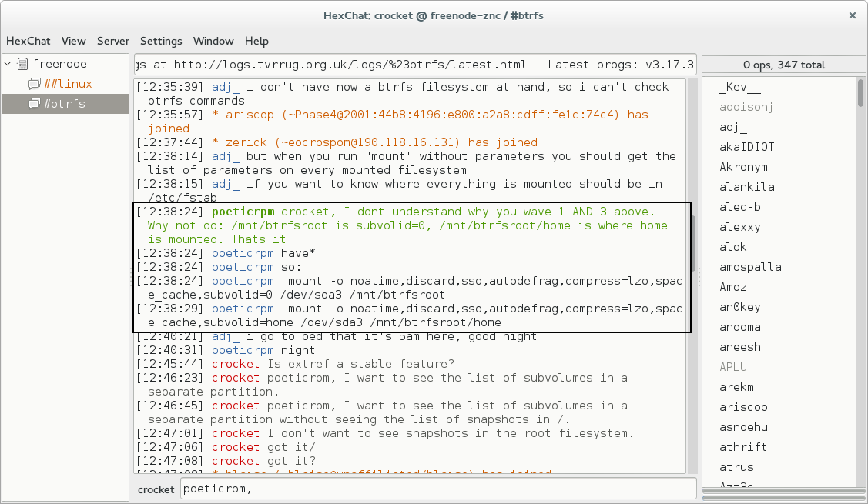Select user ariscop in user list
Image resolution: width=868 pixels, height=504 pixels.
coord(743,406)
